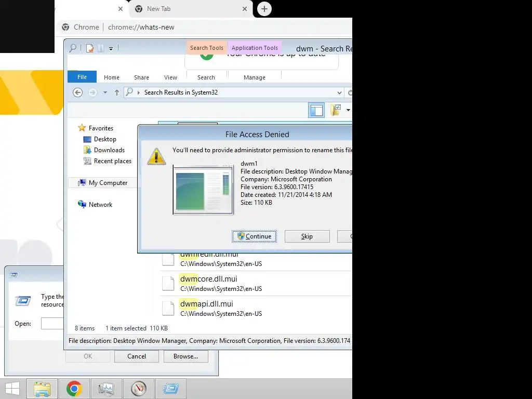The height and width of the screenshot is (399, 532).
Task: Click Skip in File Access Denied dialog
Action: 307,236
